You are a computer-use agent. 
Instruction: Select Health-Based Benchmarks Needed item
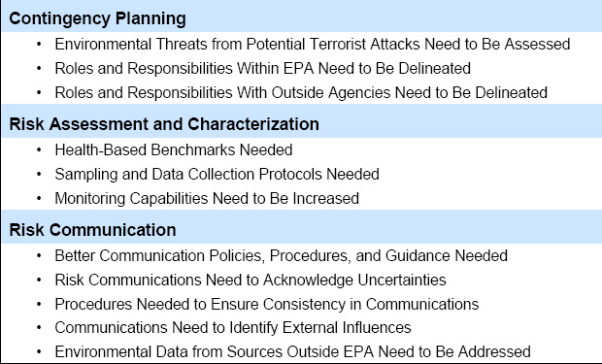pos(174,149)
